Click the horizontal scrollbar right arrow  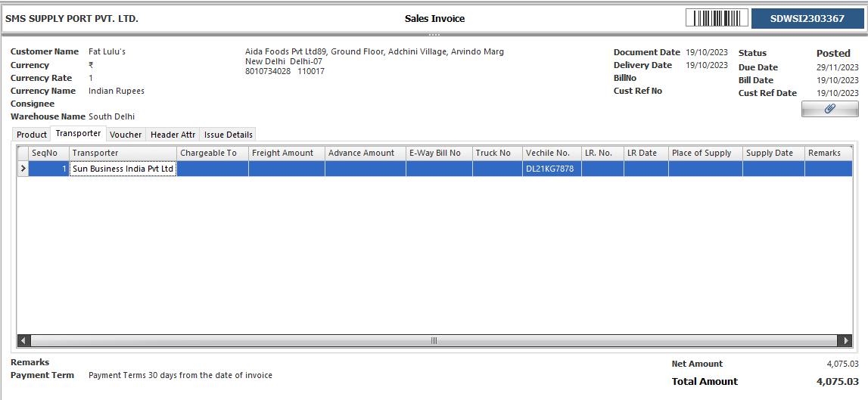click(845, 341)
